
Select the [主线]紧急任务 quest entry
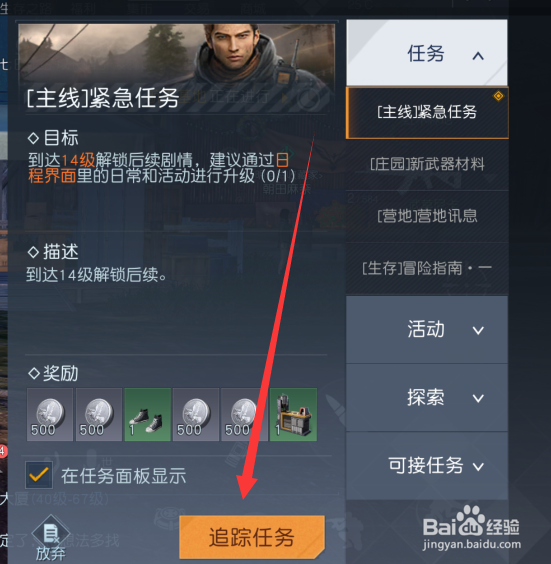point(427,113)
